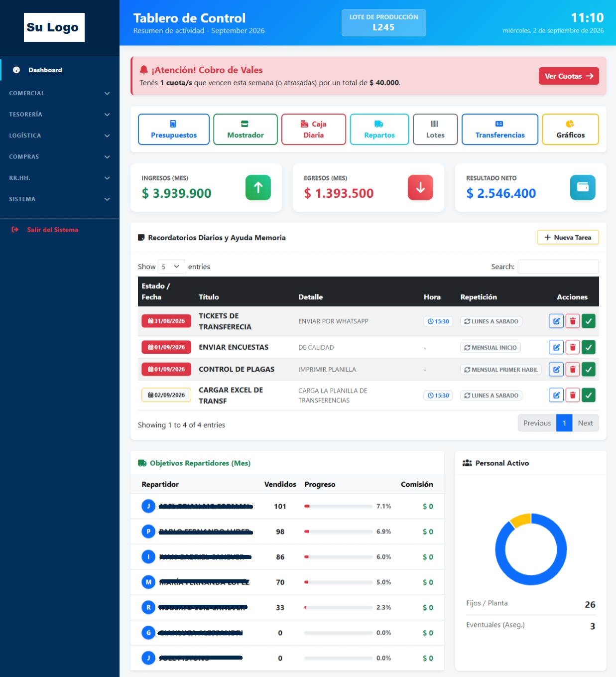Mark ENVIAR ENCUESTAS as completed
Viewport: 616px width, 677px height.
589,347
